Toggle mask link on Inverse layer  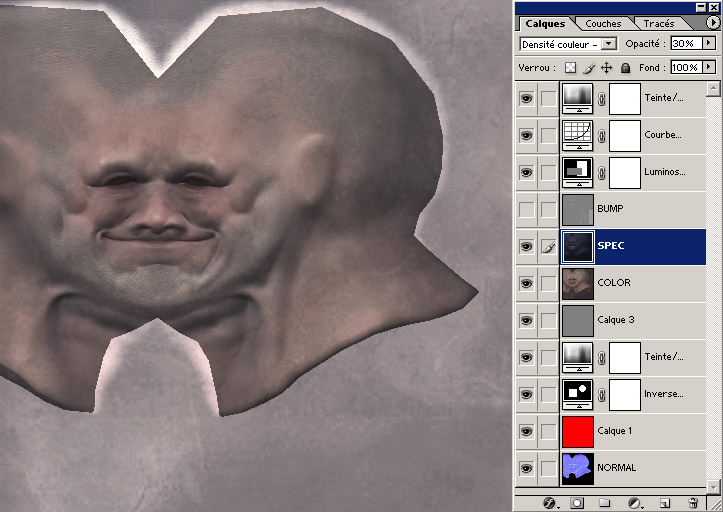(x=601, y=395)
